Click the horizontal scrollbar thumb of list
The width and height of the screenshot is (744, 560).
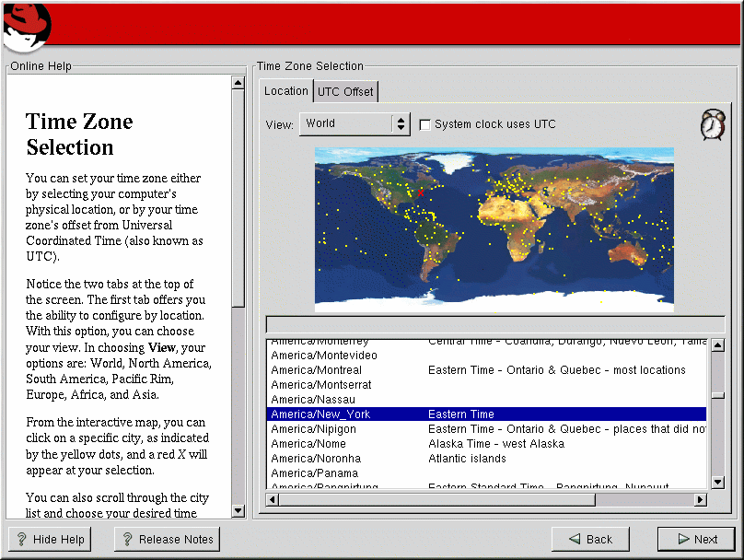437,499
